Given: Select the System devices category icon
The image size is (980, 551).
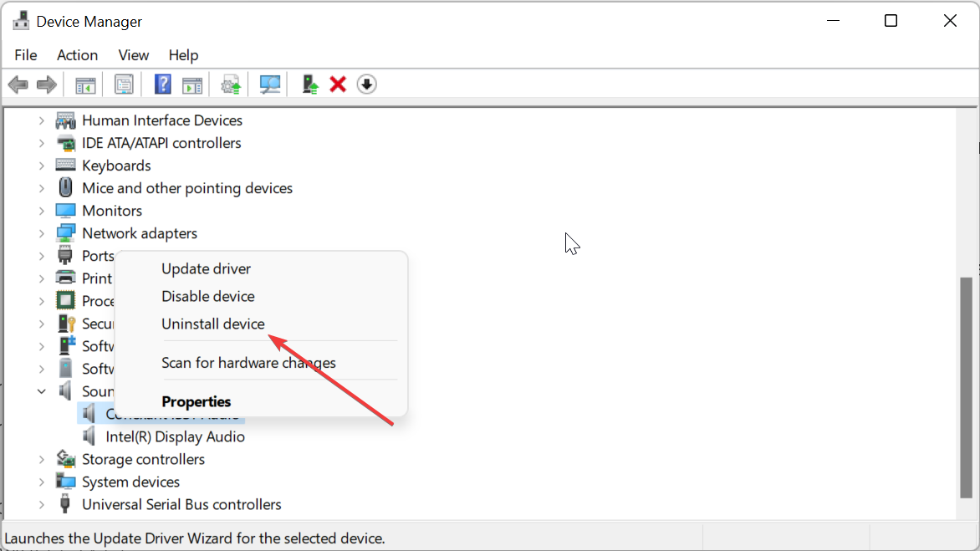Looking at the screenshot, I should (65, 482).
